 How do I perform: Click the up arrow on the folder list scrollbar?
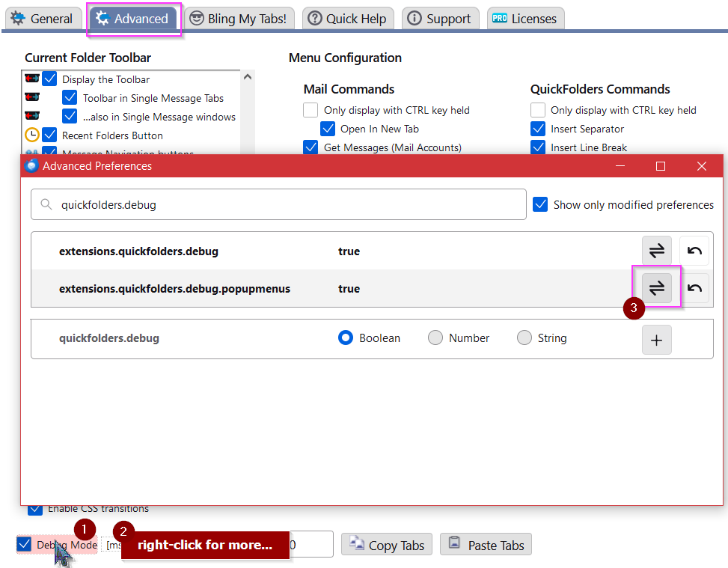click(247, 76)
